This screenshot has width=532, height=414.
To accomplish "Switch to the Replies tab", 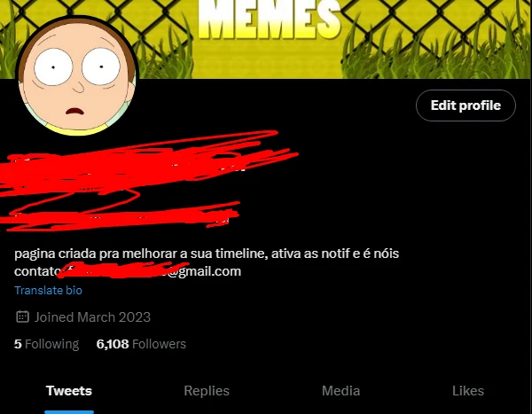I will pos(207,391).
